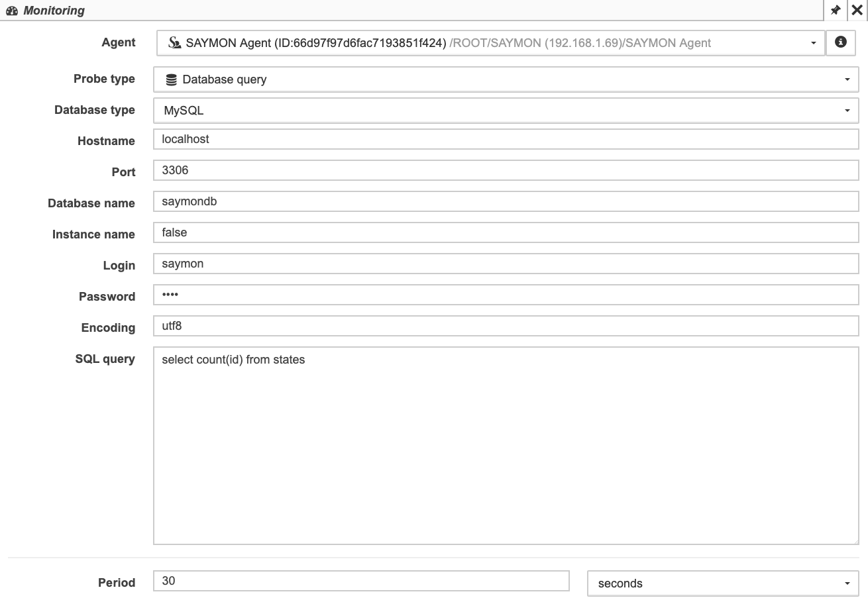
Task: Click into the Port field
Action: pyautogui.click(x=506, y=170)
